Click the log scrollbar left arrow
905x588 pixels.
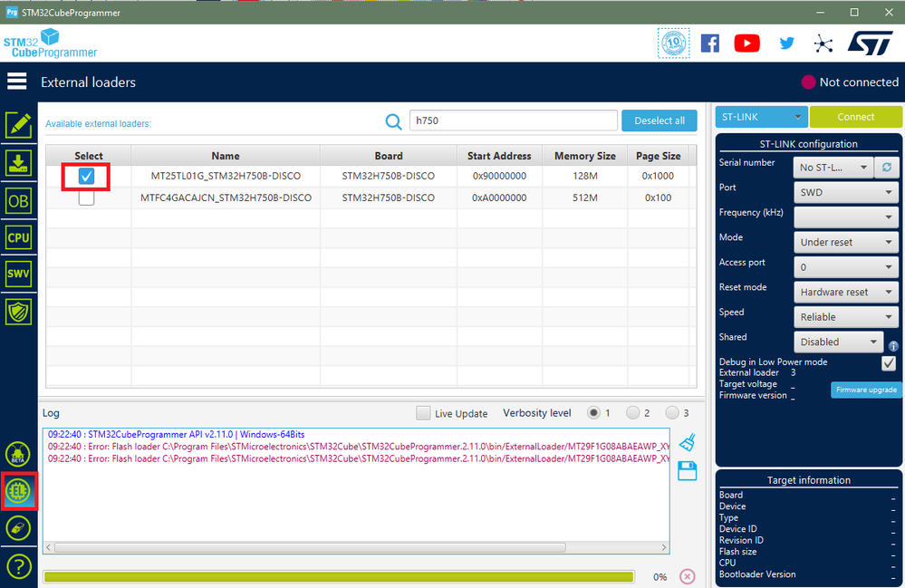click(x=49, y=547)
